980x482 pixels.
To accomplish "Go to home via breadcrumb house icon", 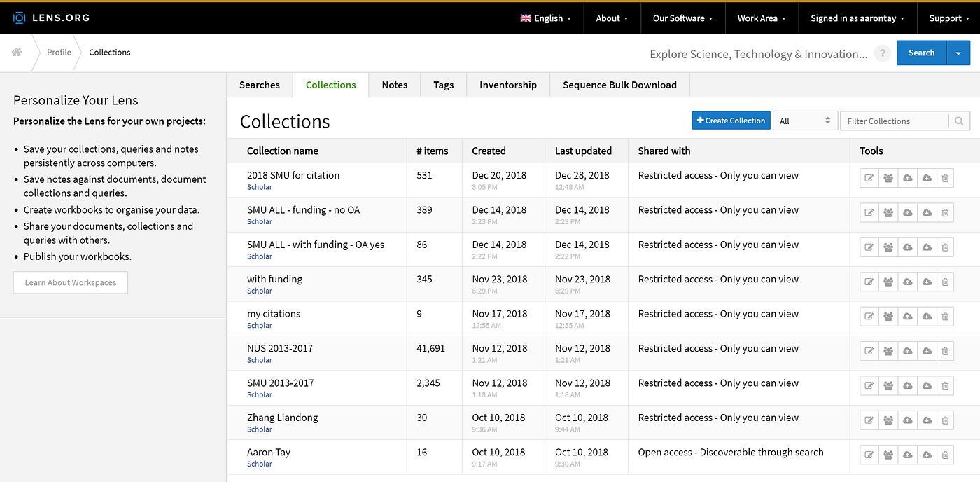I will tap(17, 53).
